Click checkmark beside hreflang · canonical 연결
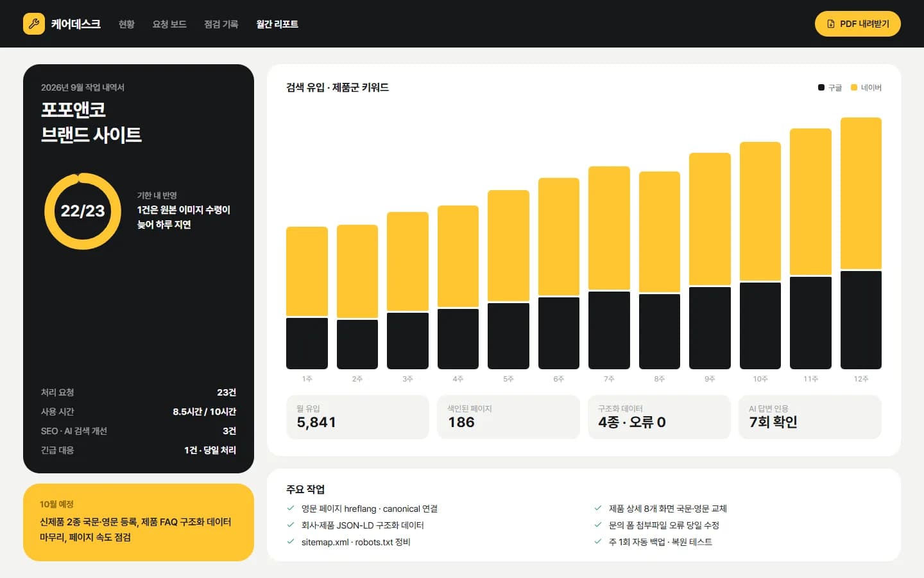The height and width of the screenshot is (578, 924). (x=291, y=508)
